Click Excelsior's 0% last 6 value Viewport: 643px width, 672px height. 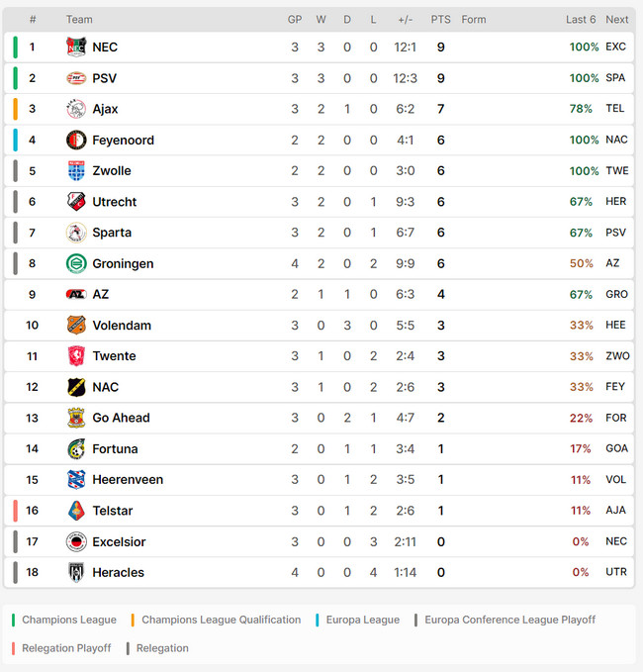(580, 541)
